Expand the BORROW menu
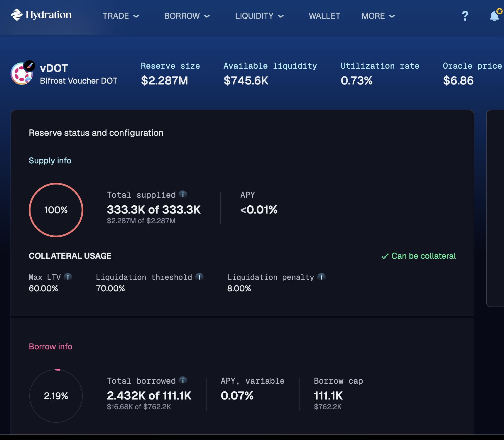The image size is (504, 440). point(187,16)
